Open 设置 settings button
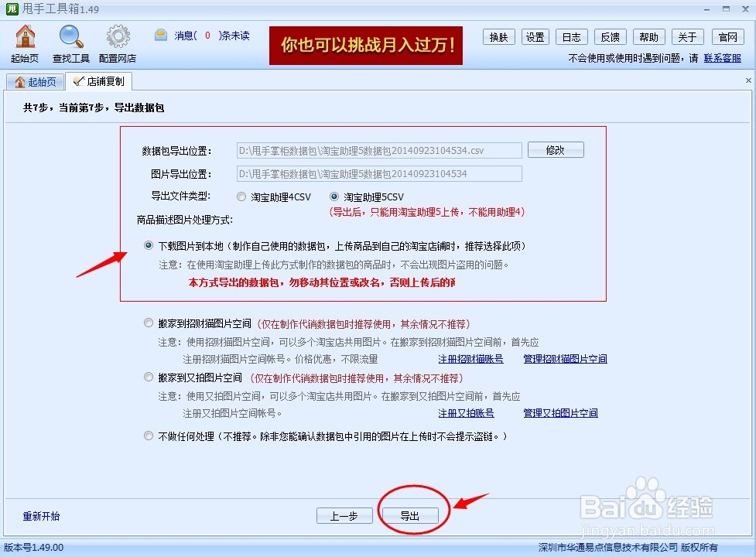The width and height of the screenshot is (756, 557). tap(535, 37)
